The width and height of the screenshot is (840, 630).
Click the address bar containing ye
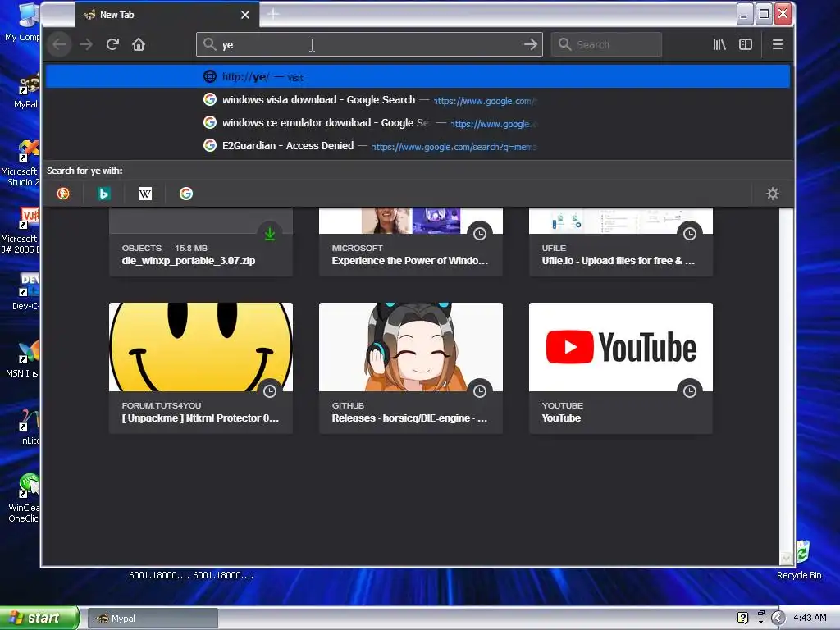pyautogui.click(x=370, y=44)
